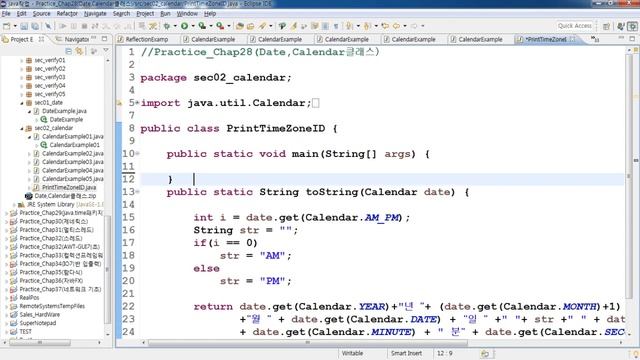Select the RealPos project
Viewport: 640px width, 360px height.
[29, 298]
